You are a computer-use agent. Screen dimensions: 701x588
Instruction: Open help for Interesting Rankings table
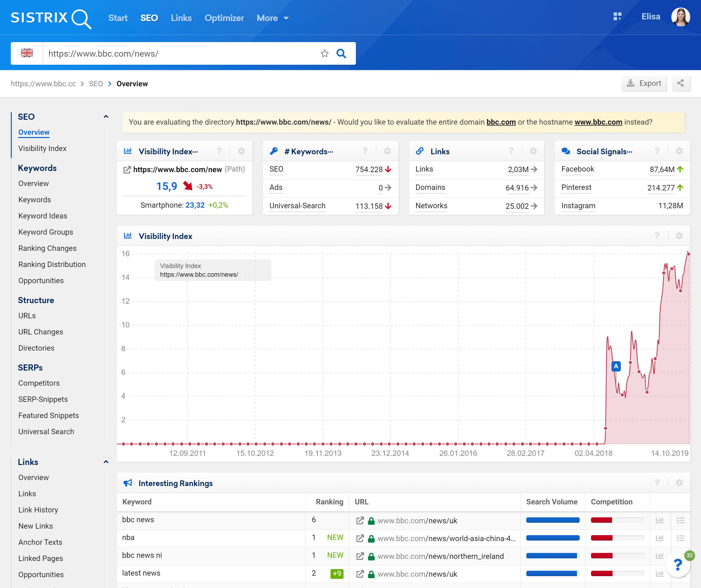coord(657,483)
